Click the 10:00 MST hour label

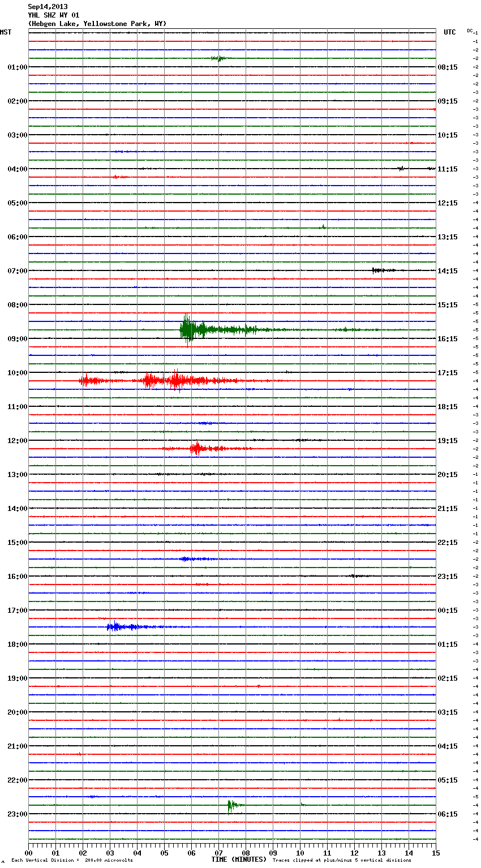pos(18,373)
